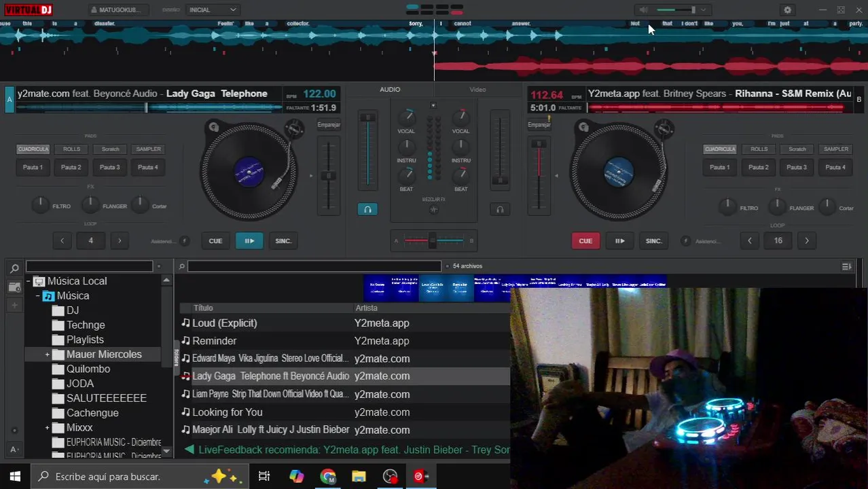Toggle deck B SINC. button
The image size is (868, 489).
coord(653,241)
